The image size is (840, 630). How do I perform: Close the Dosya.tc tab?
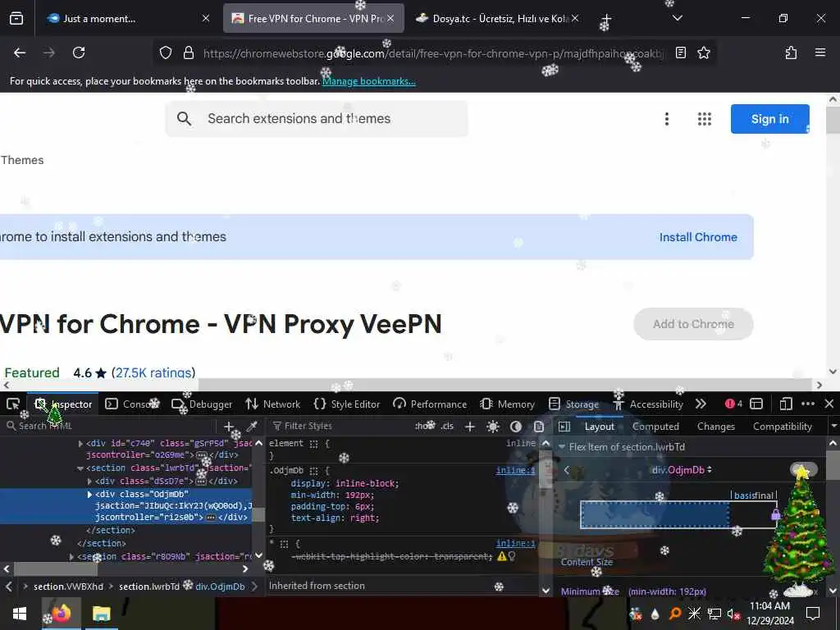click(575, 18)
